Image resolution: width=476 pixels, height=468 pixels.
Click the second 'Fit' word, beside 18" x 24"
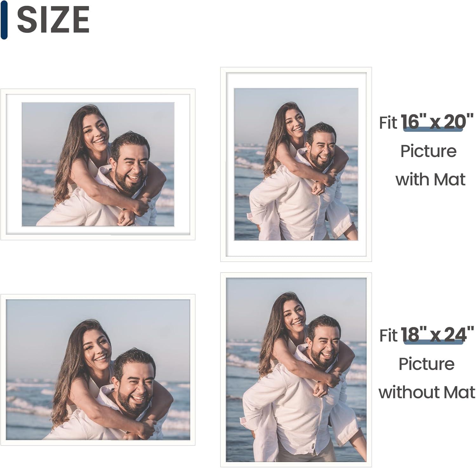click(388, 335)
